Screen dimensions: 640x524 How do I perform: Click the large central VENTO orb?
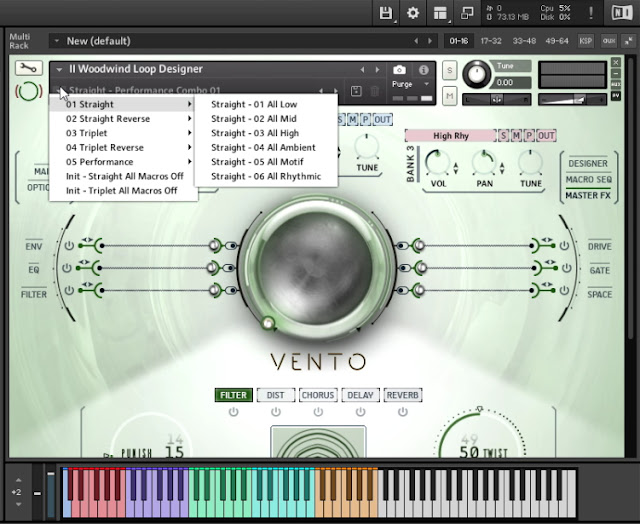318,268
